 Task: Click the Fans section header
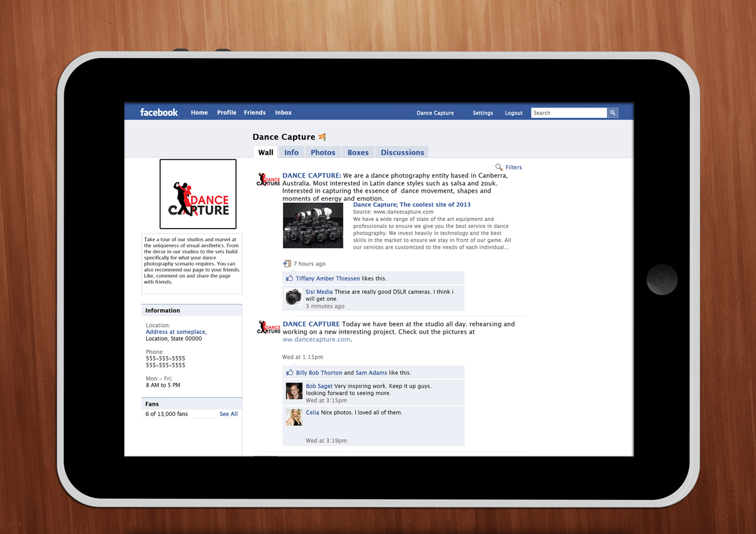point(192,404)
